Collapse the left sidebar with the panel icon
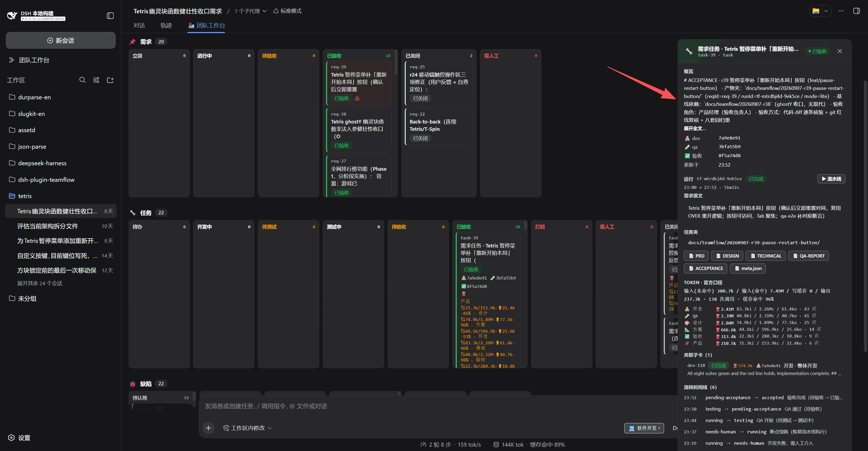 (x=110, y=15)
